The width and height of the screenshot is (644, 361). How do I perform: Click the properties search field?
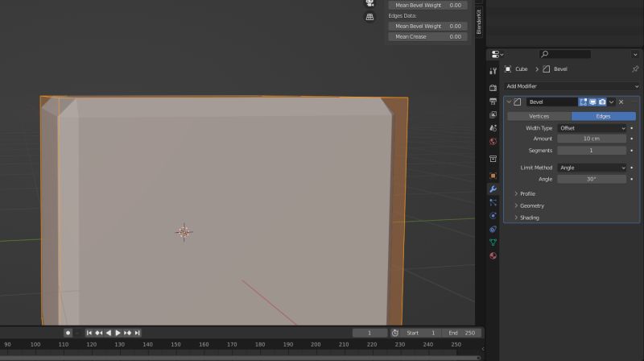click(565, 54)
